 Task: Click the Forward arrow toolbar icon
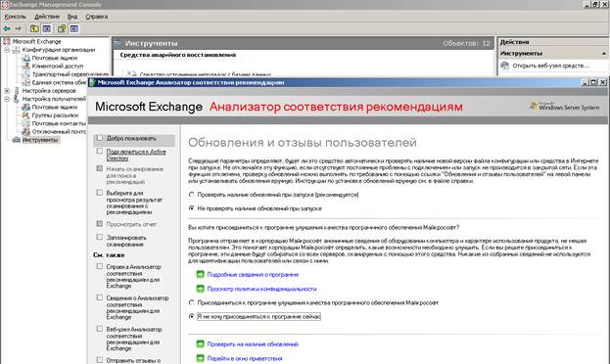[x=18, y=28]
